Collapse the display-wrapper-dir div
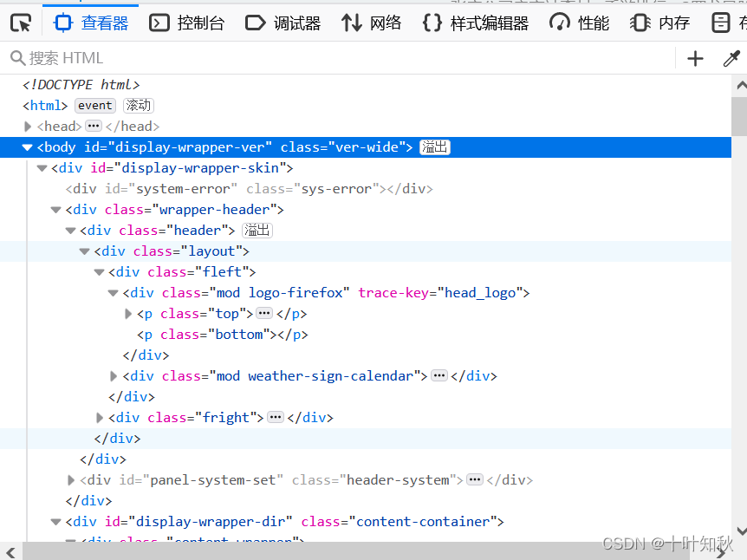 [56, 522]
